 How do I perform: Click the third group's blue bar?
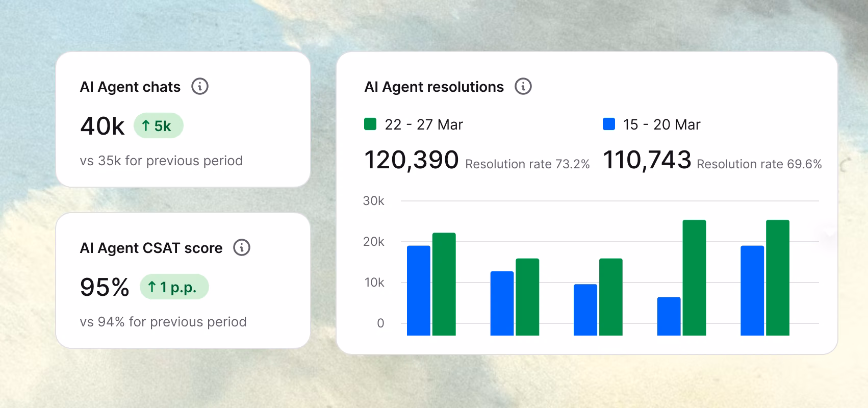[x=585, y=310]
